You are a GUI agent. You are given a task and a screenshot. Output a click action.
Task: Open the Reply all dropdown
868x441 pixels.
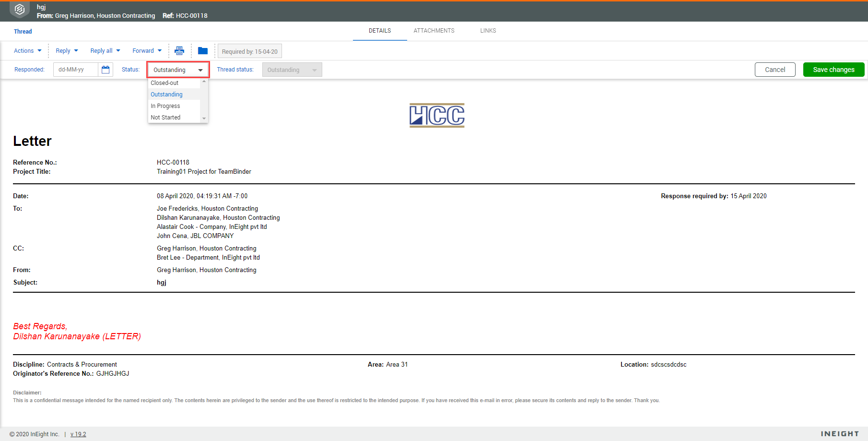105,50
